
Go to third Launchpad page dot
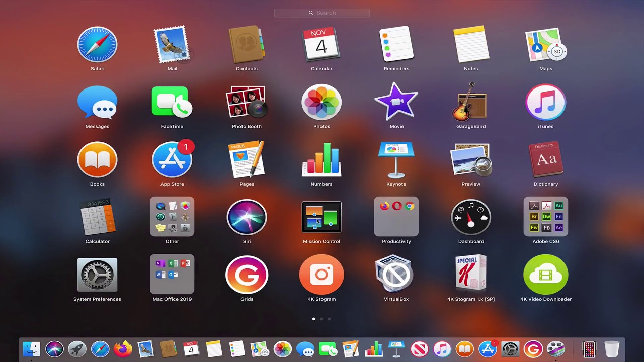click(x=329, y=319)
